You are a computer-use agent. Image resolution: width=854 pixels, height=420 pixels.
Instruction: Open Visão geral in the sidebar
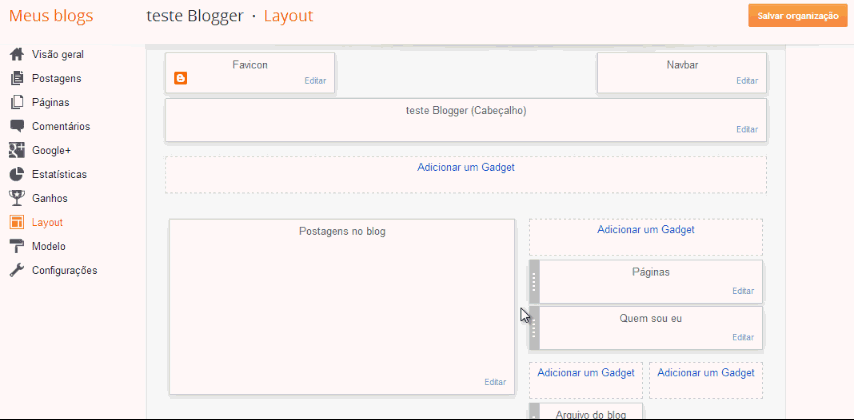[58, 54]
